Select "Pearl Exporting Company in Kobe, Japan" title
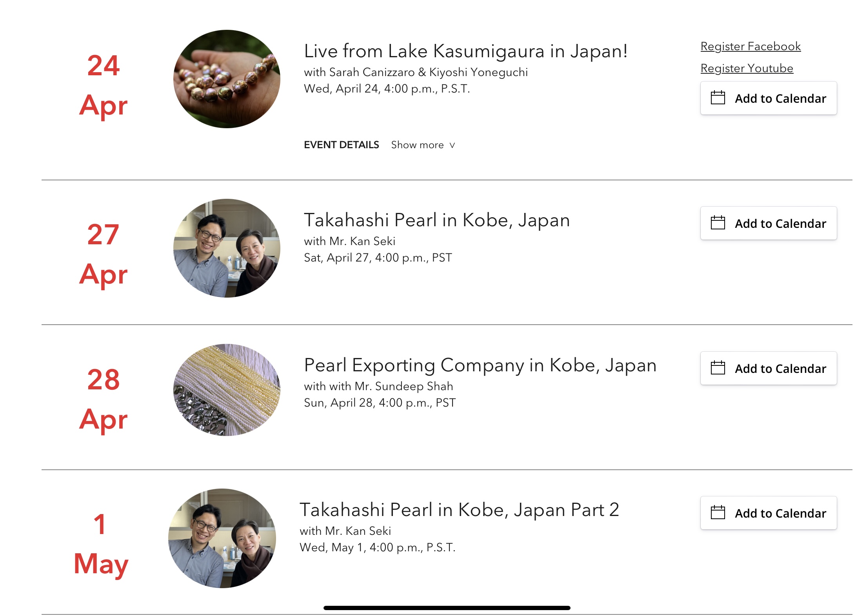 (x=480, y=365)
